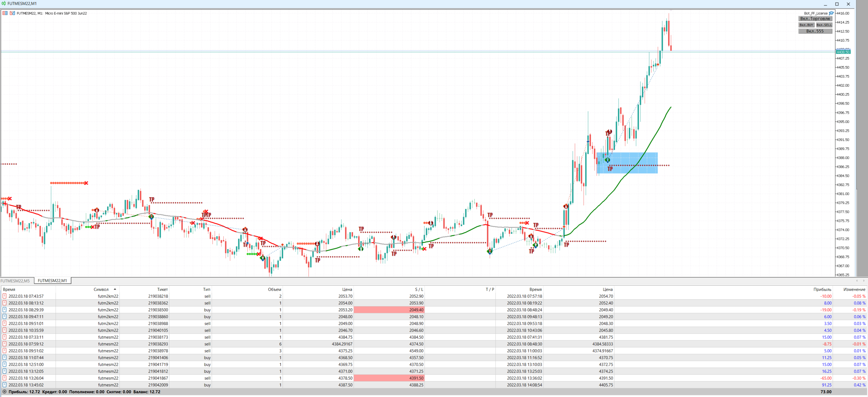Screen dimensions: 868x397
Task: Click the balance summary row plus icon
Action: (x=4, y=392)
